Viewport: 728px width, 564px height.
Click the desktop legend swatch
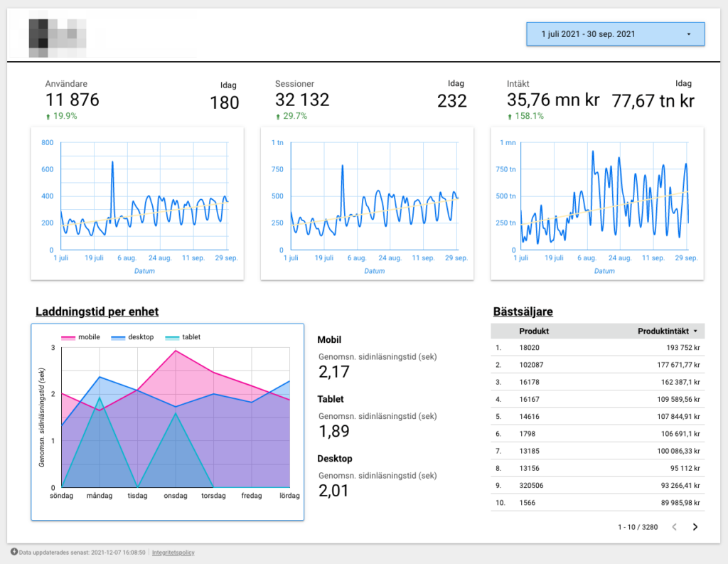pyautogui.click(x=118, y=338)
